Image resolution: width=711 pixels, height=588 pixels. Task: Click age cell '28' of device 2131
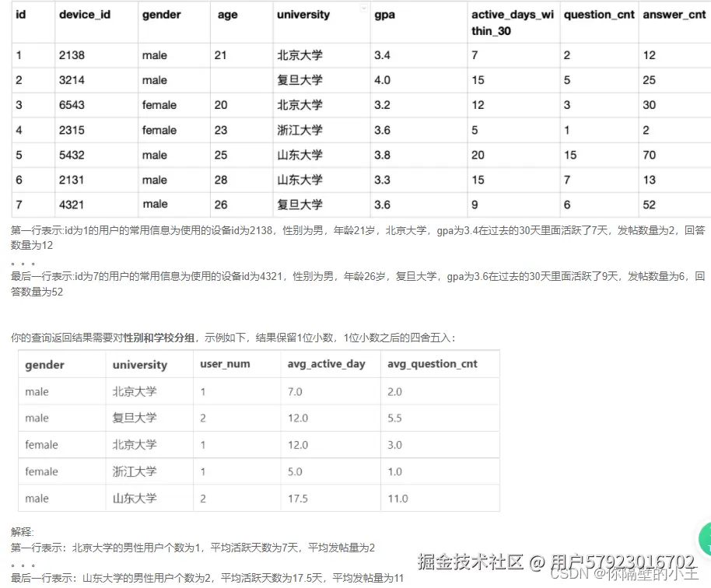[x=221, y=180]
